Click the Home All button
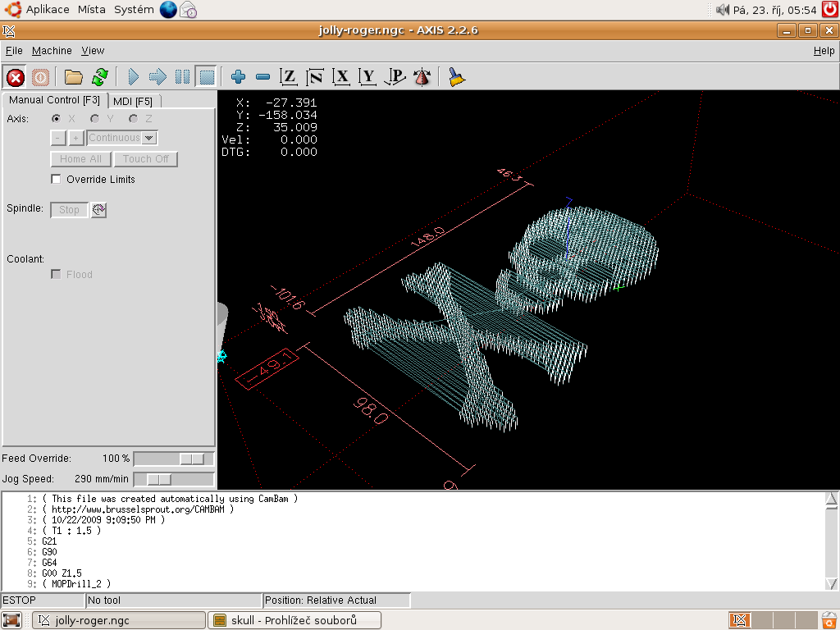The height and width of the screenshot is (630, 840). [x=80, y=159]
